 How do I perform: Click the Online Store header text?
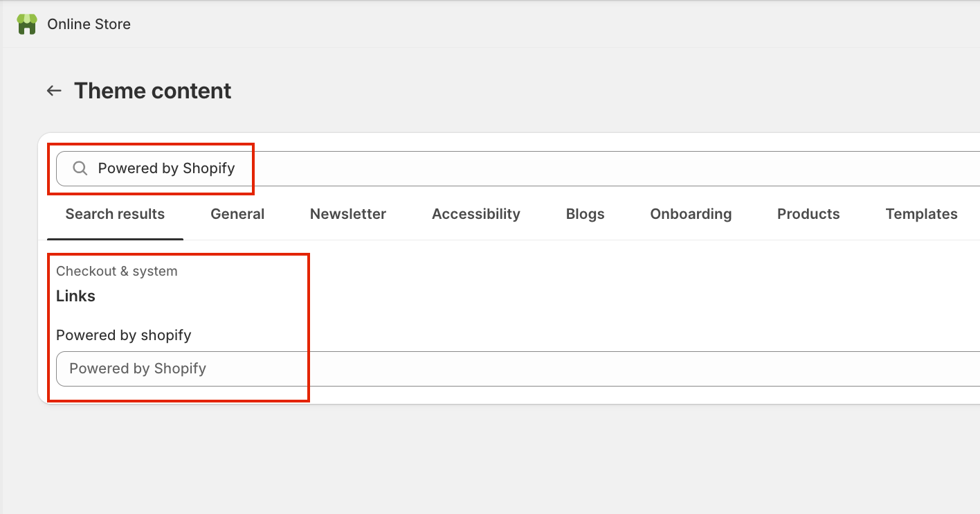click(89, 24)
